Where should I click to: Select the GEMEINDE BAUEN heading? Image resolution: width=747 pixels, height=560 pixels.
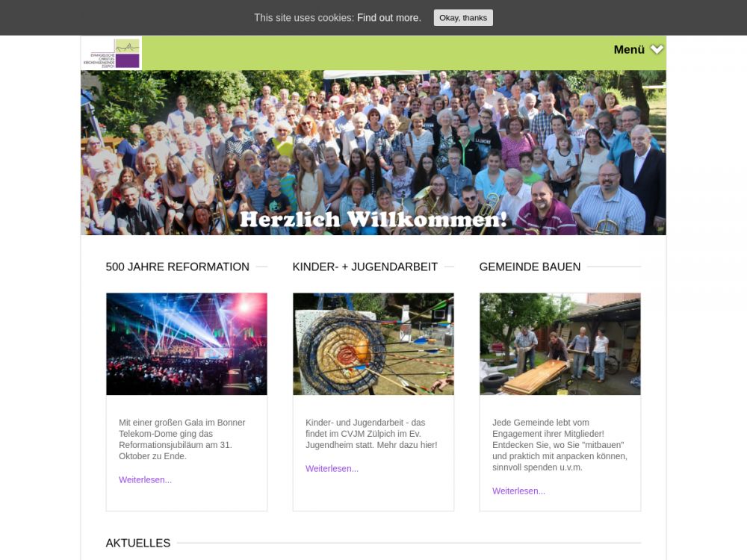(x=530, y=267)
